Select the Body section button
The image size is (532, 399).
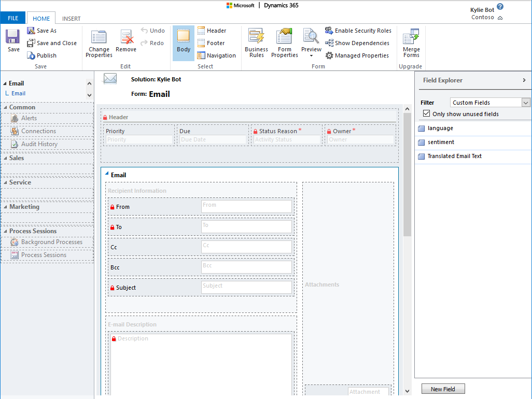tap(184, 43)
